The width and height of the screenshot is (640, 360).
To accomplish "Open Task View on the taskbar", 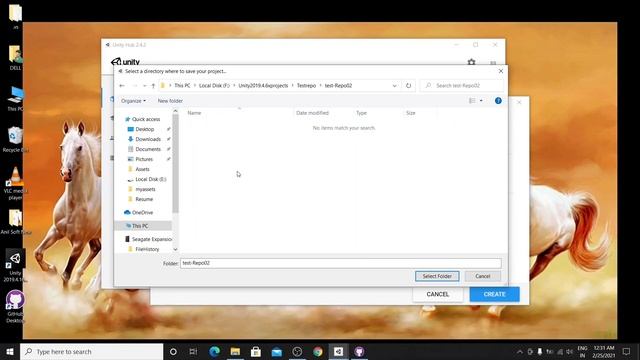I will [193, 351].
